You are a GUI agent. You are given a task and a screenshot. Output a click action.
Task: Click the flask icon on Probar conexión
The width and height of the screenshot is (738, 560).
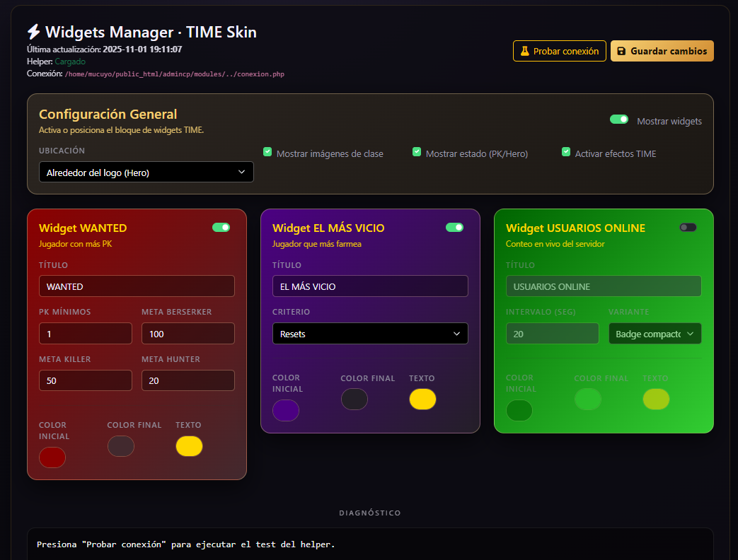pyautogui.click(x=524, y=52)
